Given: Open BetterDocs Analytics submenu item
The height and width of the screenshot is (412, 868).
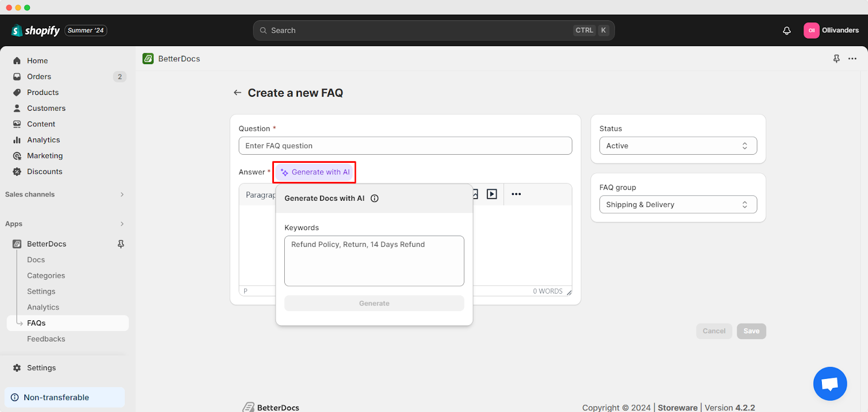Looking at the screenshot, I should pyautogui.click(x=43, y=307).
